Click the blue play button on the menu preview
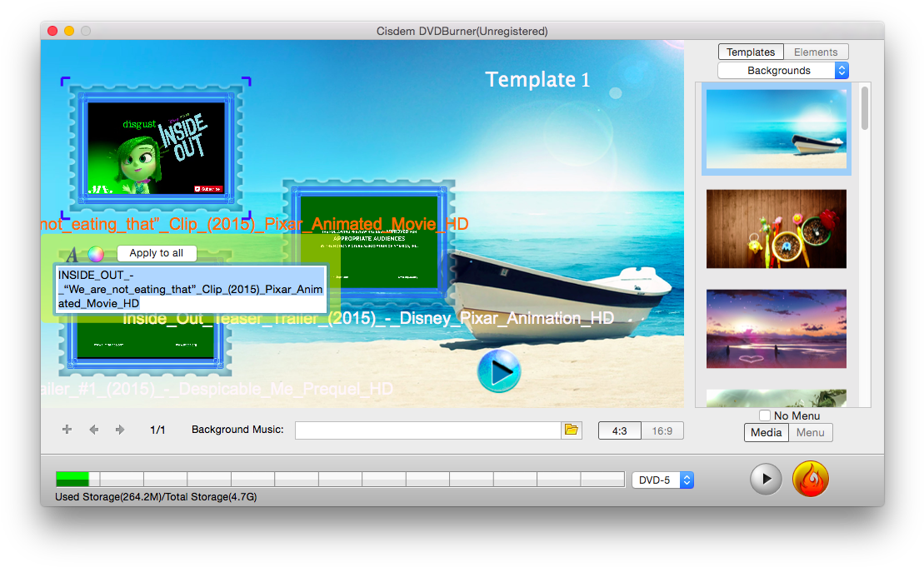924x567 pixels. pyautogui.click(x=499, y=371)
